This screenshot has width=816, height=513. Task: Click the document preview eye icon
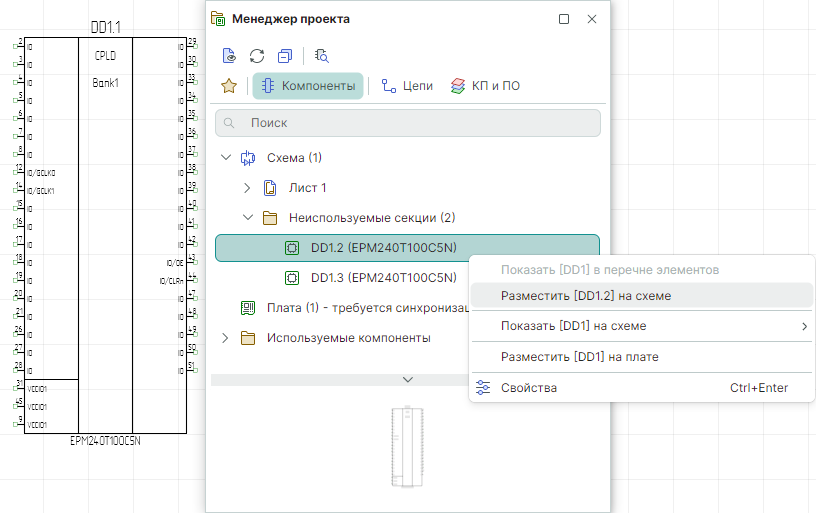tap(229, 56)
